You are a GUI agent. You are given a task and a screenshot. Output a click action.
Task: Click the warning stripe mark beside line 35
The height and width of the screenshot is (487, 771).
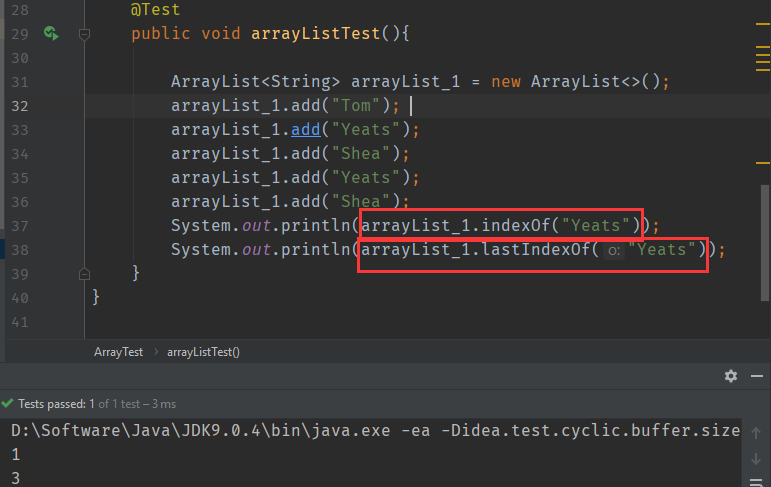coord(763,163)
